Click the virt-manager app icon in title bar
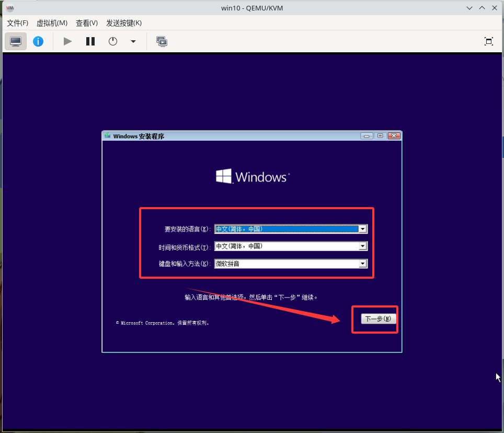The image size is (504, 433). pyautogui.click(x=10, y=8)
